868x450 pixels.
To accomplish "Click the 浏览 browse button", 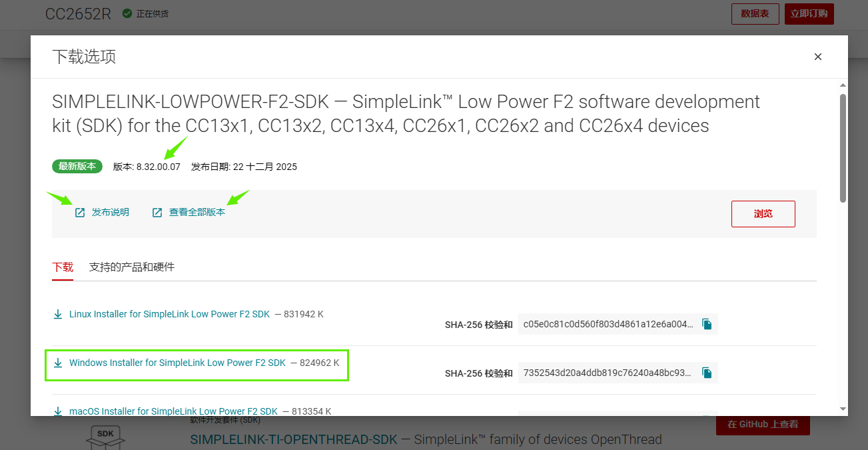I will click(763, 214).
